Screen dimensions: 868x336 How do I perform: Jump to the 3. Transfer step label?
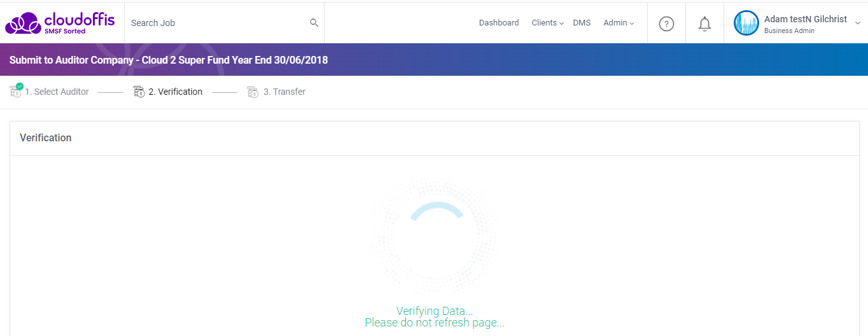pos(284,92)
